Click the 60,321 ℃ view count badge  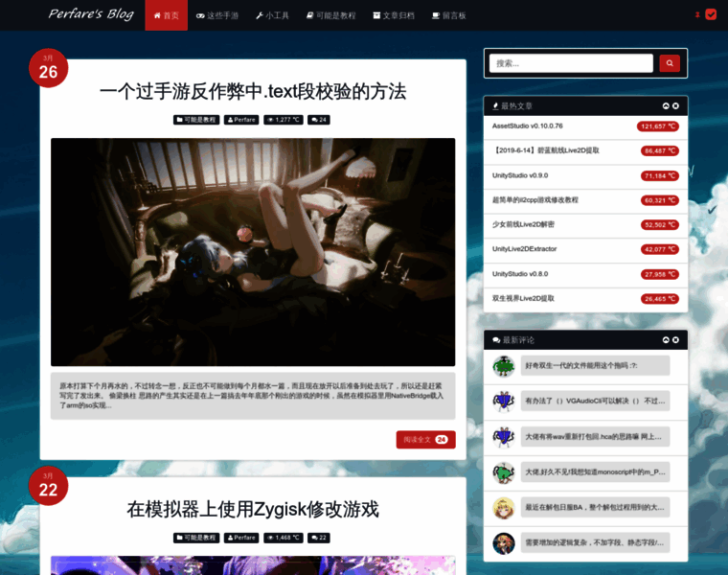pyautogui.click(x=659, y=200)
